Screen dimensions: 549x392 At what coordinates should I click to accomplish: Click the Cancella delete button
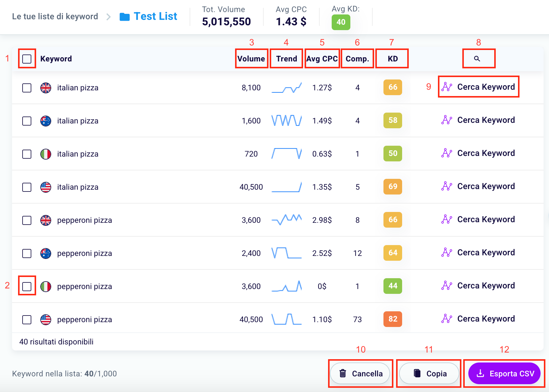coord(360,374)
